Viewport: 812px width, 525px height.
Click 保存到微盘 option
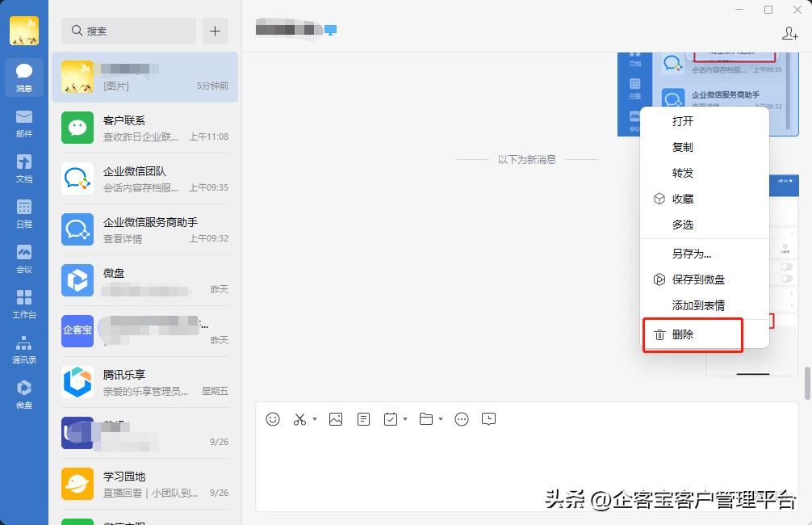tap(696, 279)
